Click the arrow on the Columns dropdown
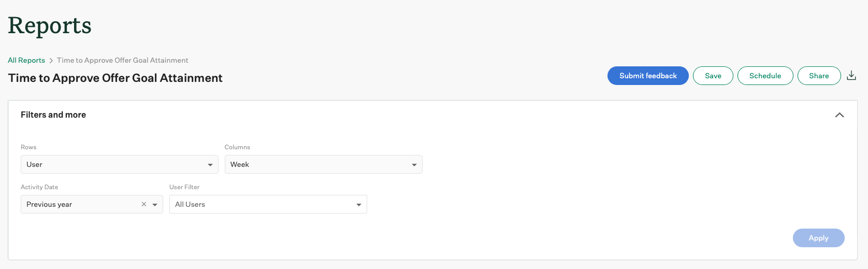 point(414,165)
